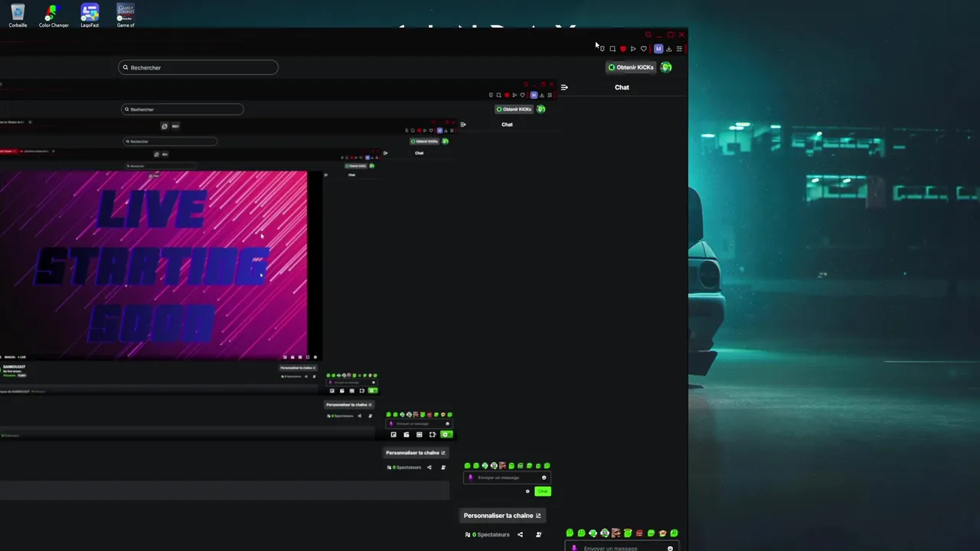Open the Corbeille desktop icon
This screenshot has width=980, height=551.
(x=18, y=15)
